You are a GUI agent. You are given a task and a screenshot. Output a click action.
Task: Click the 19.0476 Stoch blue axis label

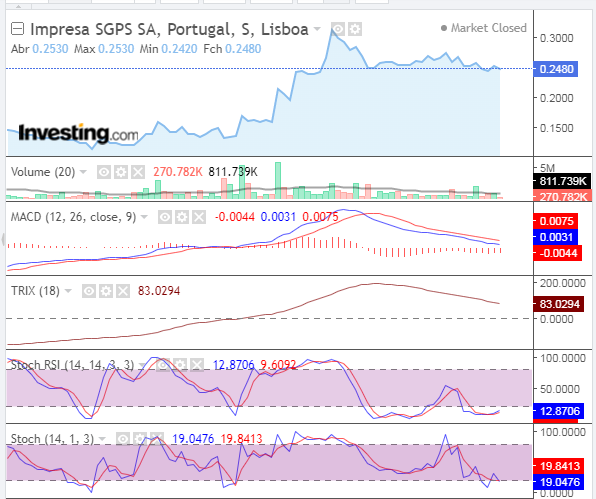tap(558, 482)
